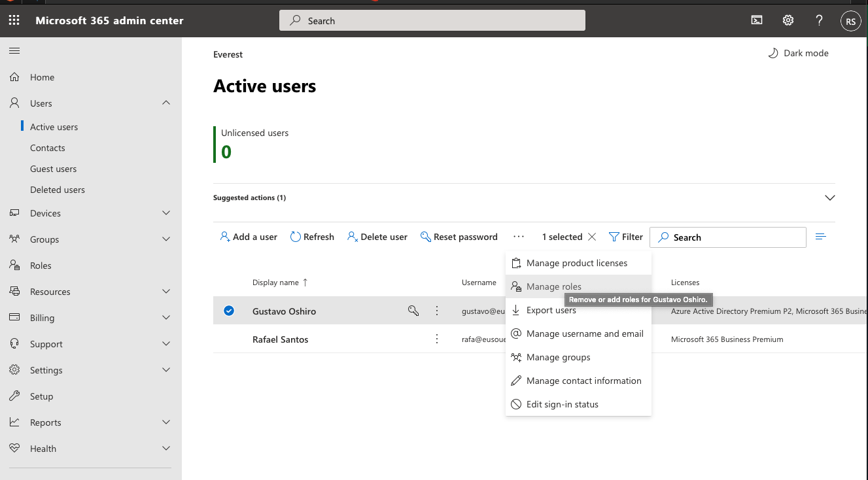Click the users list Search field
The width and height of the screenshot is (868, 480).
728,237
